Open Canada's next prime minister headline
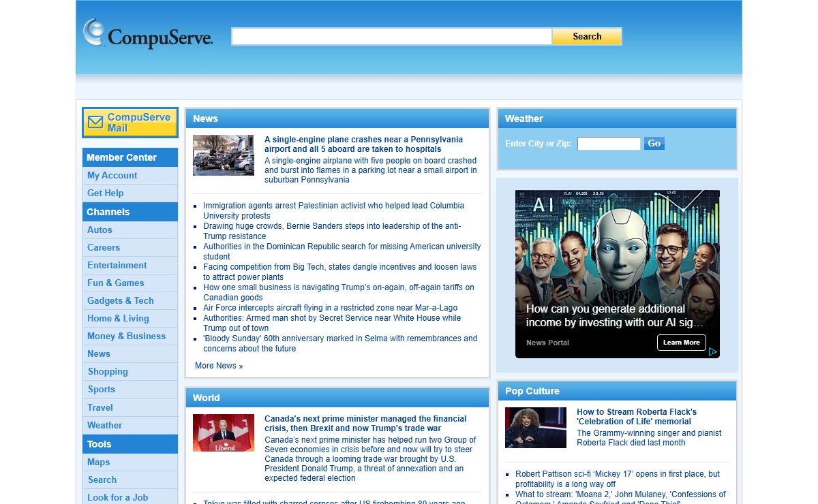818x504 pixels. [x=365, y=424]
